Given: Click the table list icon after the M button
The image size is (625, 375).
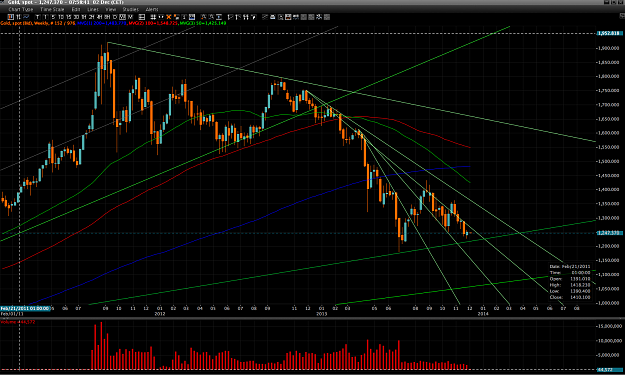Looking at the screenshot, I should [142, 17].
